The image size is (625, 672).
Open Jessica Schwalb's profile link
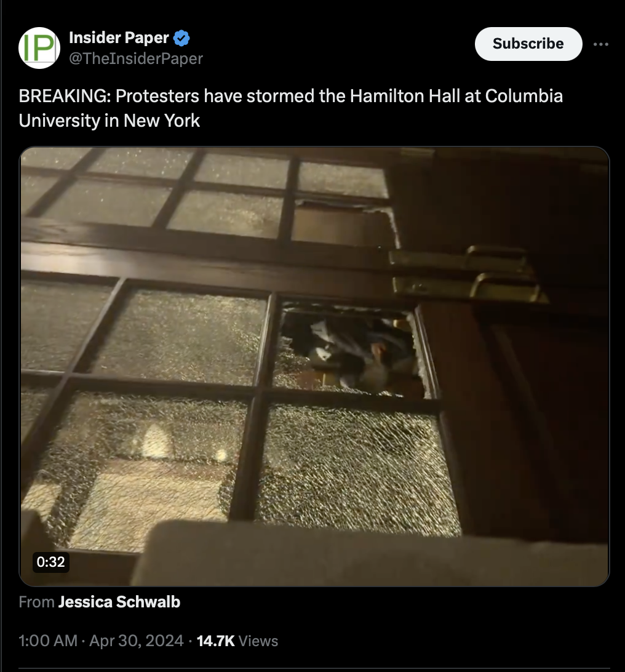119,602
